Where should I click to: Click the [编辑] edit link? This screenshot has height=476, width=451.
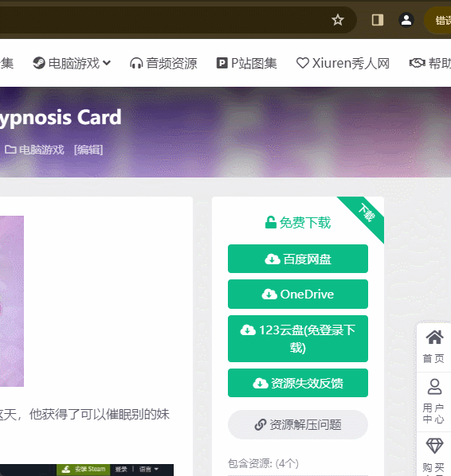pyautogui.click(x=88, y=150)
